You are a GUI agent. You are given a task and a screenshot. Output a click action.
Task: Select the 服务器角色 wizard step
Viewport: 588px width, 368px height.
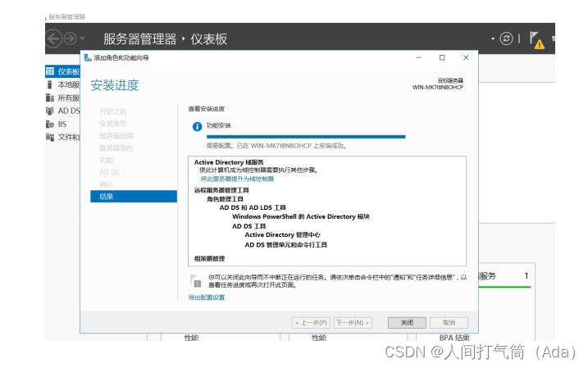(116, 148)
